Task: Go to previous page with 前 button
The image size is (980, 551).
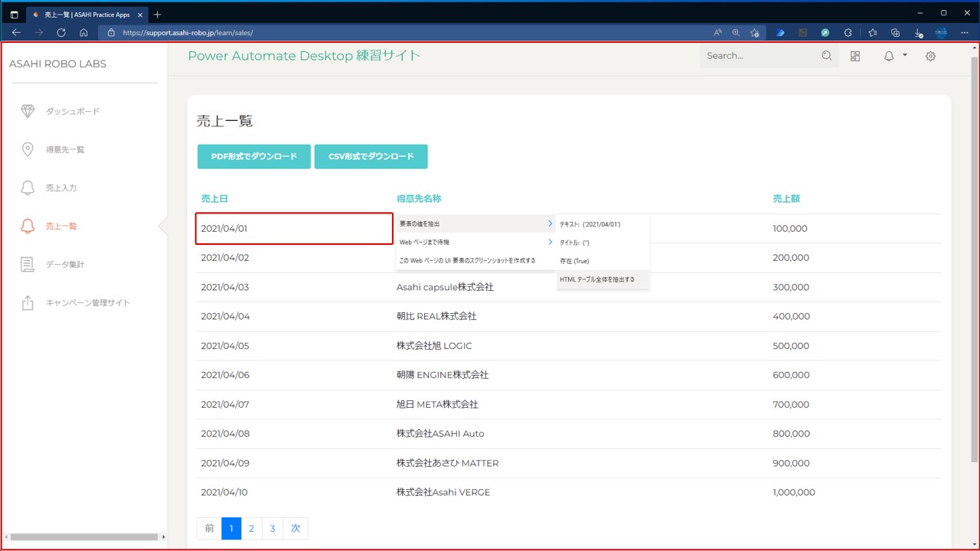Action: click(209, 529)
